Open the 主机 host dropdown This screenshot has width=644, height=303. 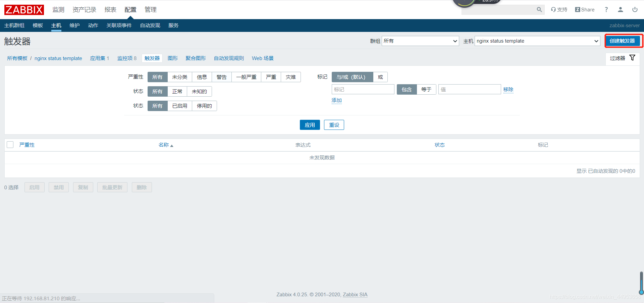point(537,41)
